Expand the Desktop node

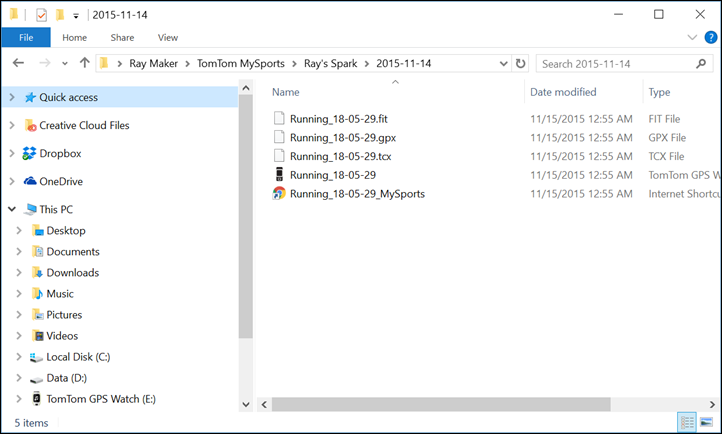[x=19, y=230]
